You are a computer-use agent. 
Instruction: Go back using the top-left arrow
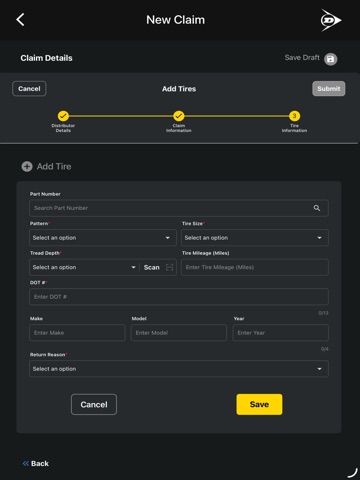(x=20, y=20)
